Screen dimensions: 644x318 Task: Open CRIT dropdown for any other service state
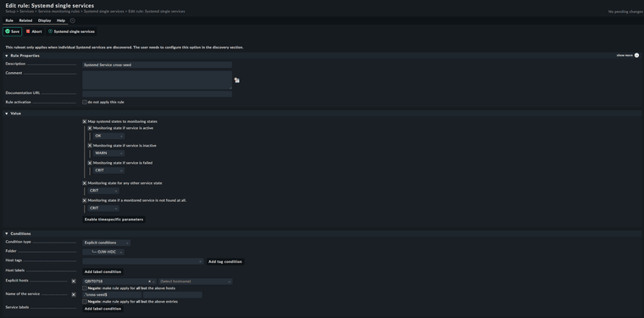tap(103, 191)
